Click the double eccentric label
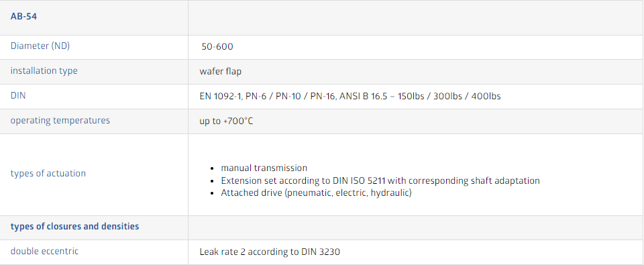The image size is (644, 265). pos(44,251)
